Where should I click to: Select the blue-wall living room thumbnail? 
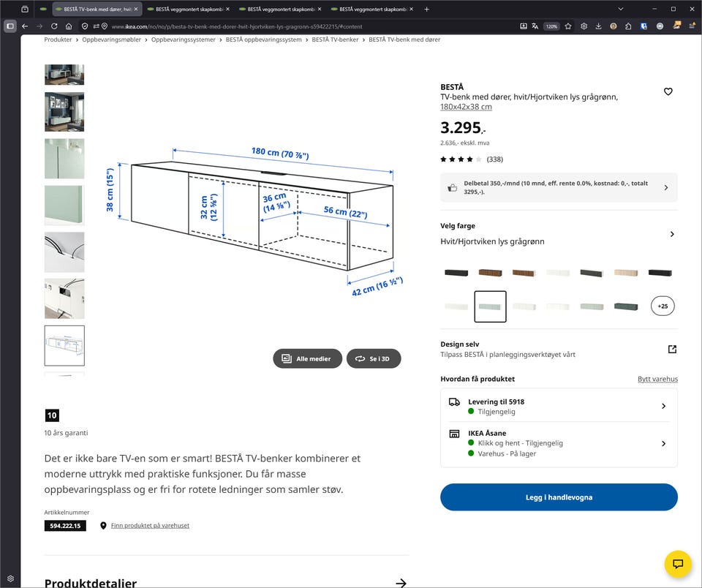64,112
